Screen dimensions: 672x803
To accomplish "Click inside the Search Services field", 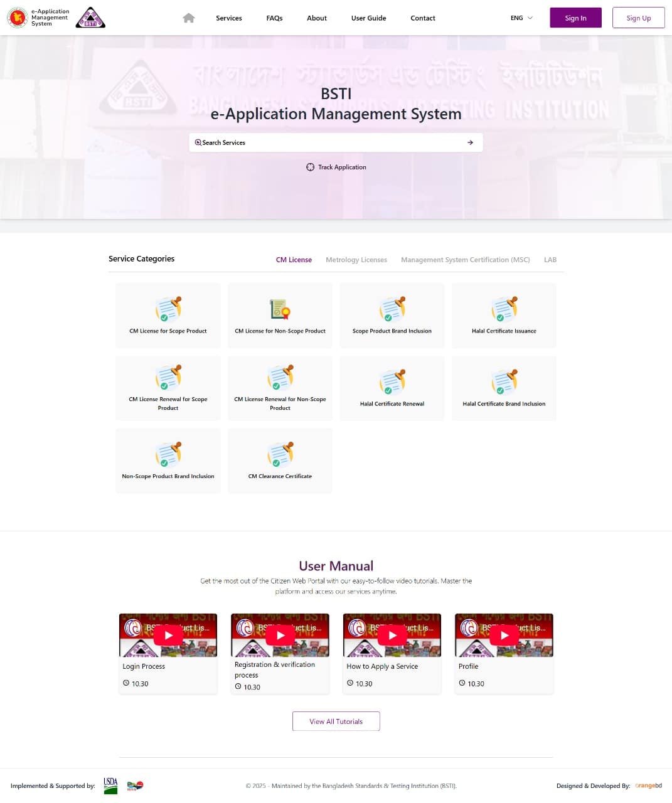I will point(326,142).
